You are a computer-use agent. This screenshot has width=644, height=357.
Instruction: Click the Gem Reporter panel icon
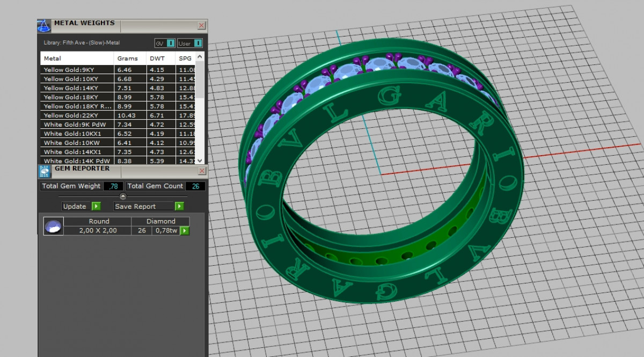coord(44,172)
